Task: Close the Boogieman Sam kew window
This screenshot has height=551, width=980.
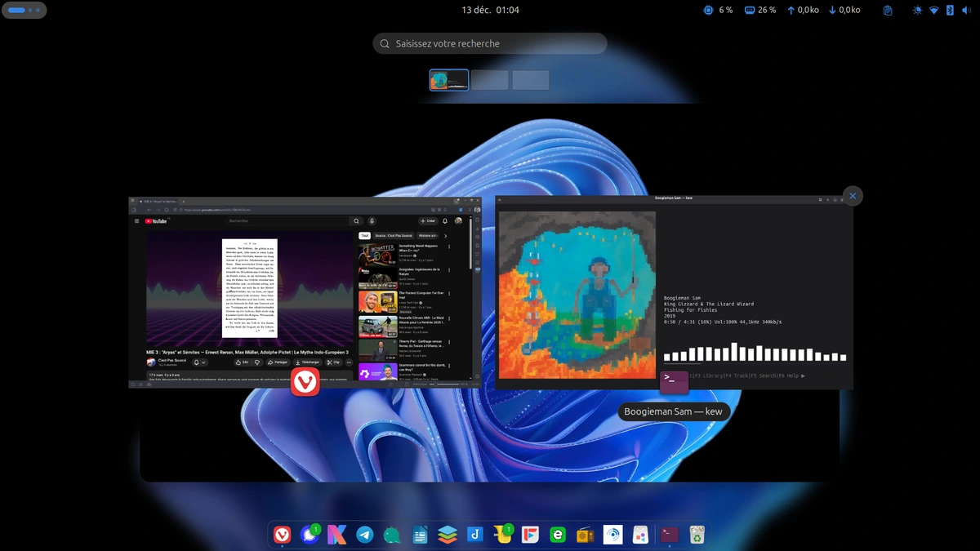Action: 853,196
